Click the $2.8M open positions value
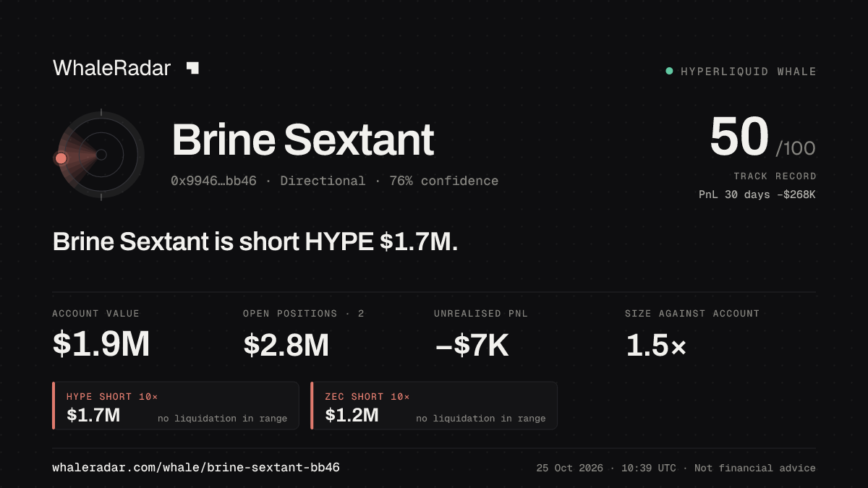The image size is (868, 488). [x=286, y=345]
